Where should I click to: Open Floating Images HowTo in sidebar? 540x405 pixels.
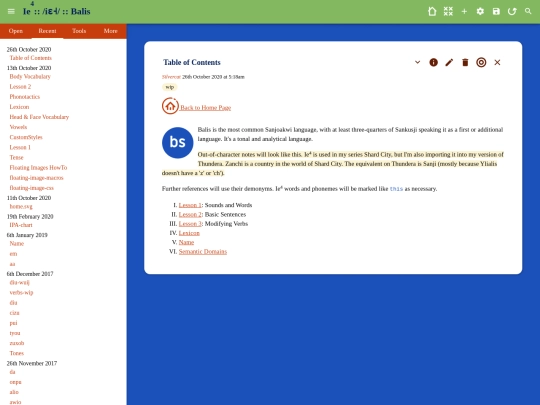click(x=38, y=168)
